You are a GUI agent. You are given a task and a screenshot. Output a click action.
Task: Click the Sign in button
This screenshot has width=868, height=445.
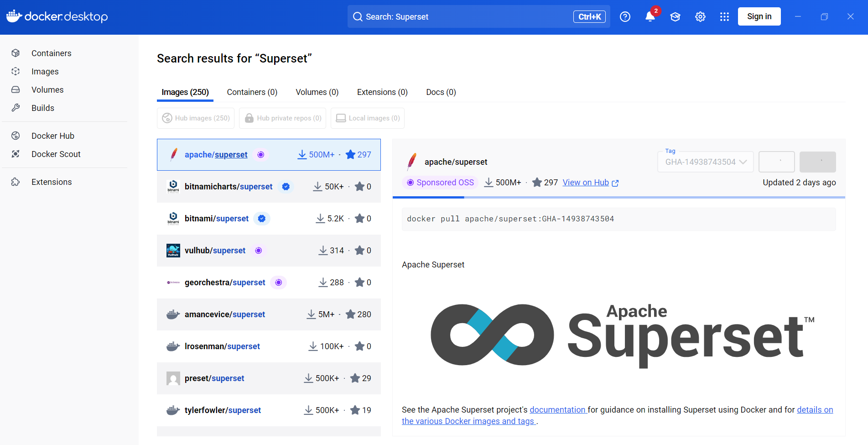point(759,16)
